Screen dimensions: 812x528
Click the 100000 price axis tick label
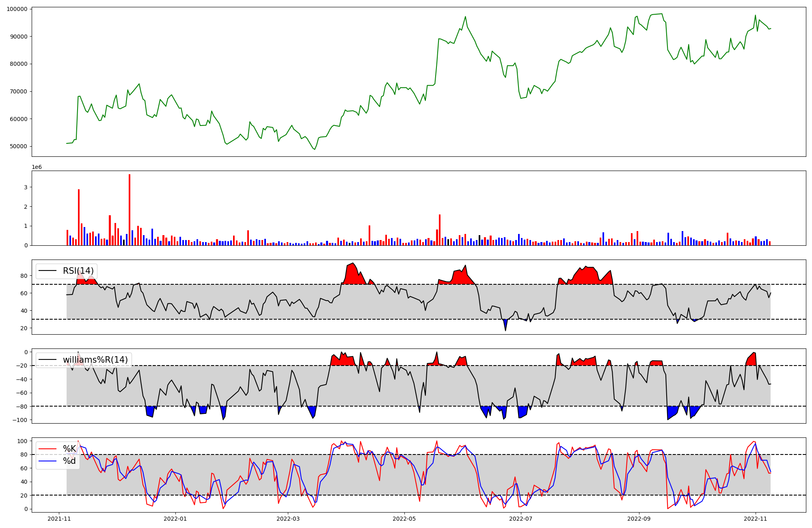[17, 9]
